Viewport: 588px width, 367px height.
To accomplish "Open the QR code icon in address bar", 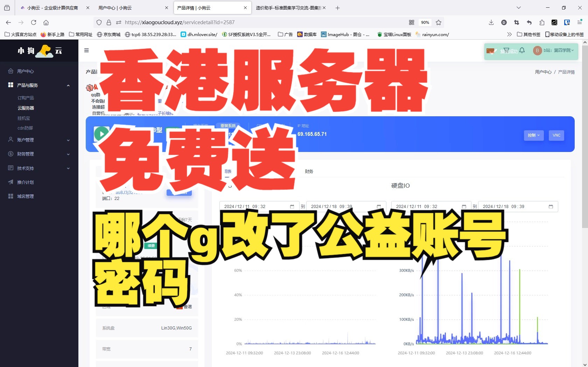I will click(x=412, y=22).
